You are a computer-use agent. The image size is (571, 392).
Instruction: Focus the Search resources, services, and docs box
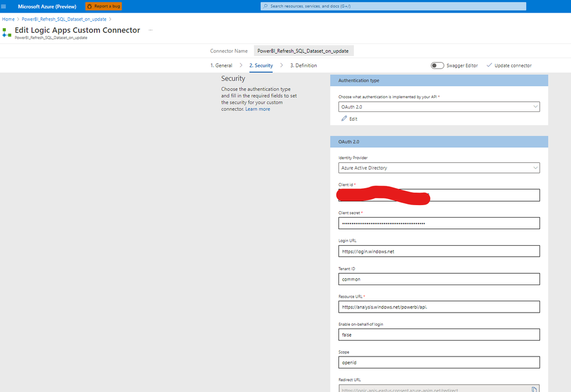pos(393,6)
